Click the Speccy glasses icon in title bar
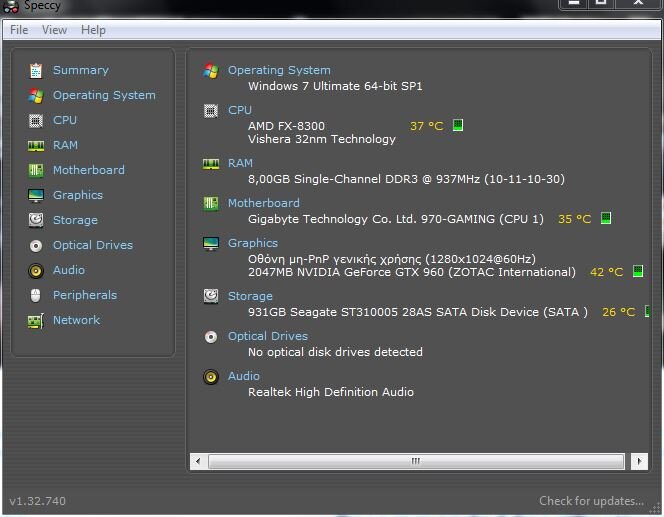 pos(11,6)
